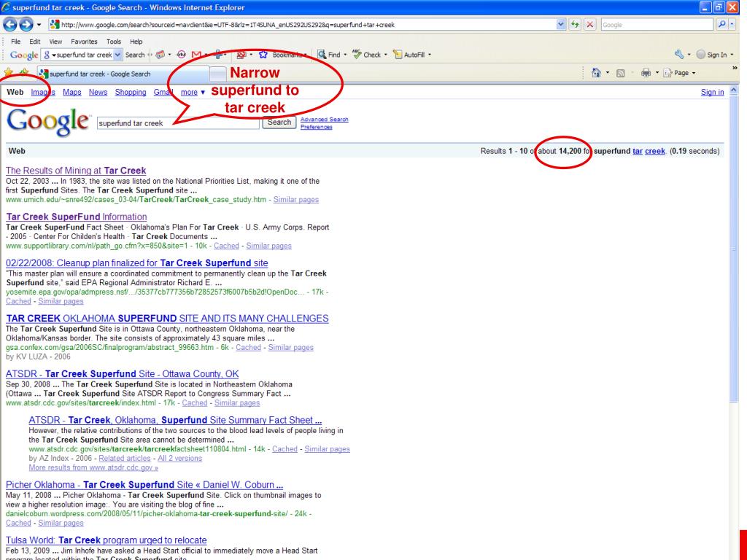Open the Tools menu
This screenshot has width=747, height=560.
click(x=113, y=42)
